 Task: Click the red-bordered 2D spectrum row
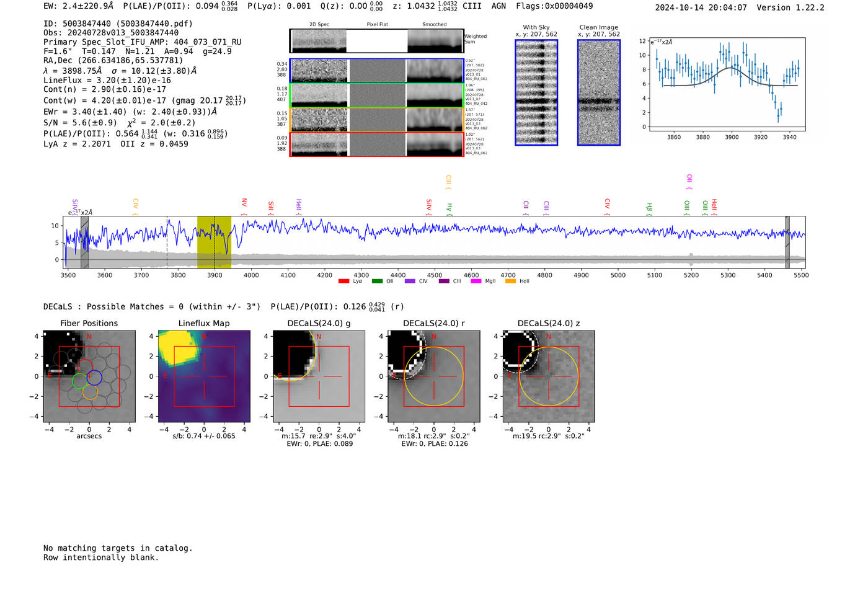[377, 144]
